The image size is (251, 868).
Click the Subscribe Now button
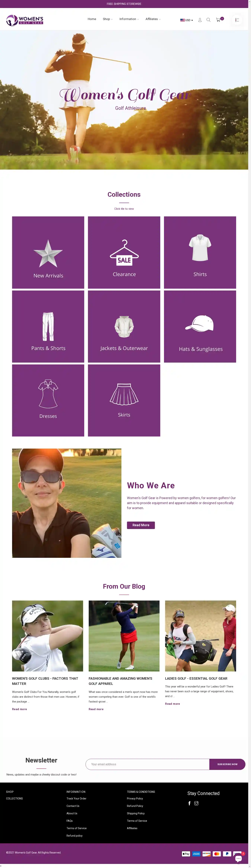[227, 764]
